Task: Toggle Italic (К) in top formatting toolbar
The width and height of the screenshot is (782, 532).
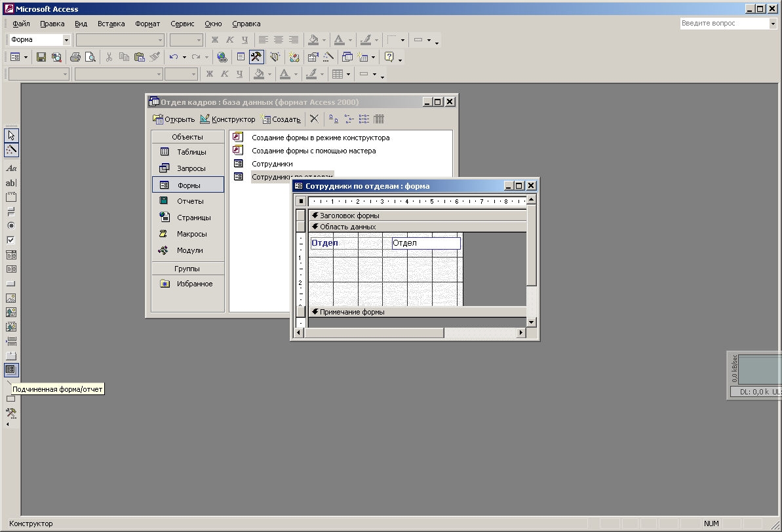Action: tap(230, 39)
